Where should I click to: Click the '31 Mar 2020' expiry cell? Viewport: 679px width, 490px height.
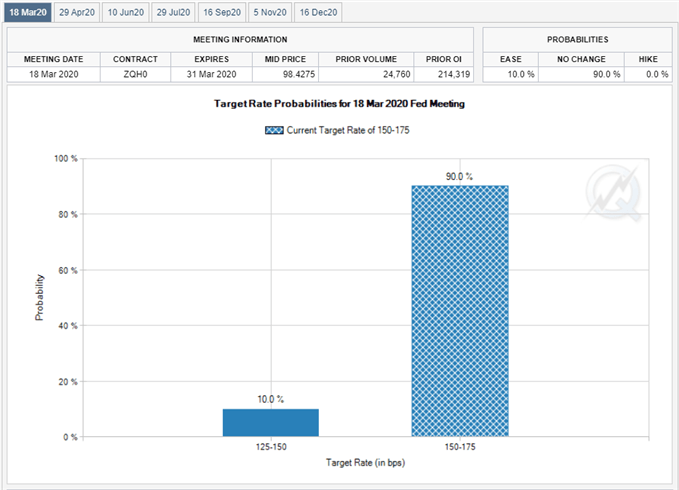click(211, 74)
